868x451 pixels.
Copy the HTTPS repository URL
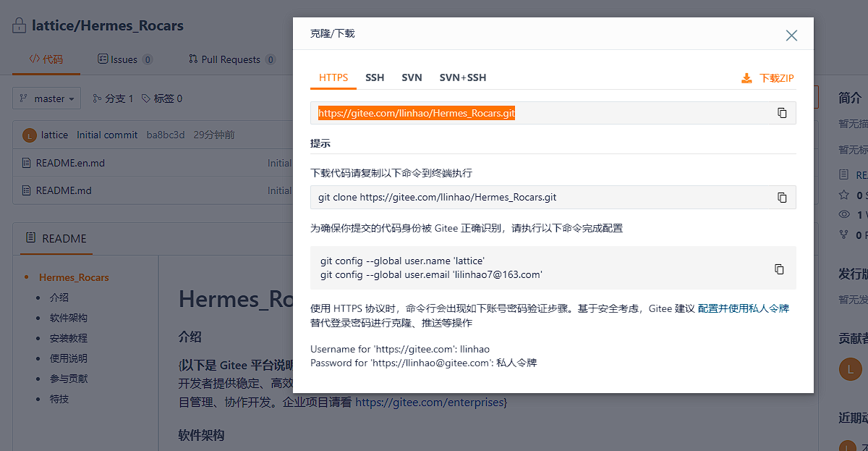click(782, 113)
